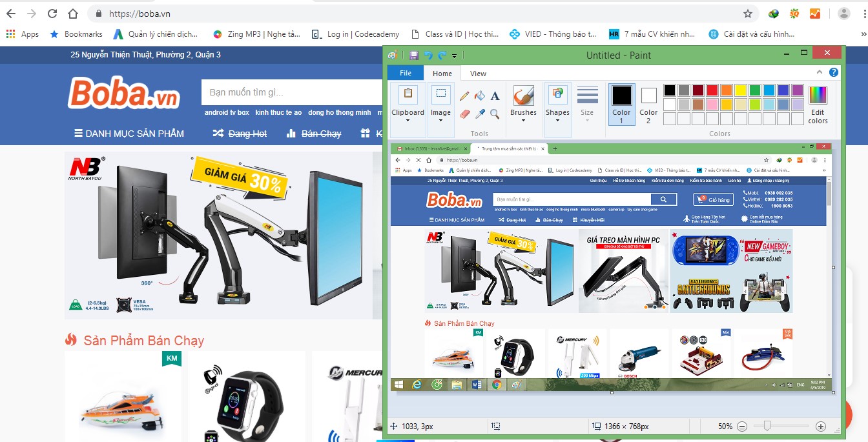868x442 pixels.
Task: Click the Redo arrow in Paint's title bar
Action: pos(442,55)
